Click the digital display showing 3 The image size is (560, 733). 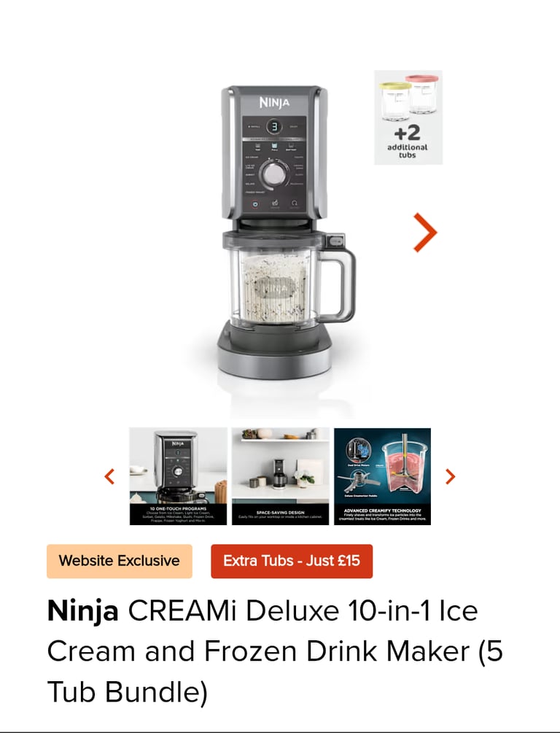point(274,127)
